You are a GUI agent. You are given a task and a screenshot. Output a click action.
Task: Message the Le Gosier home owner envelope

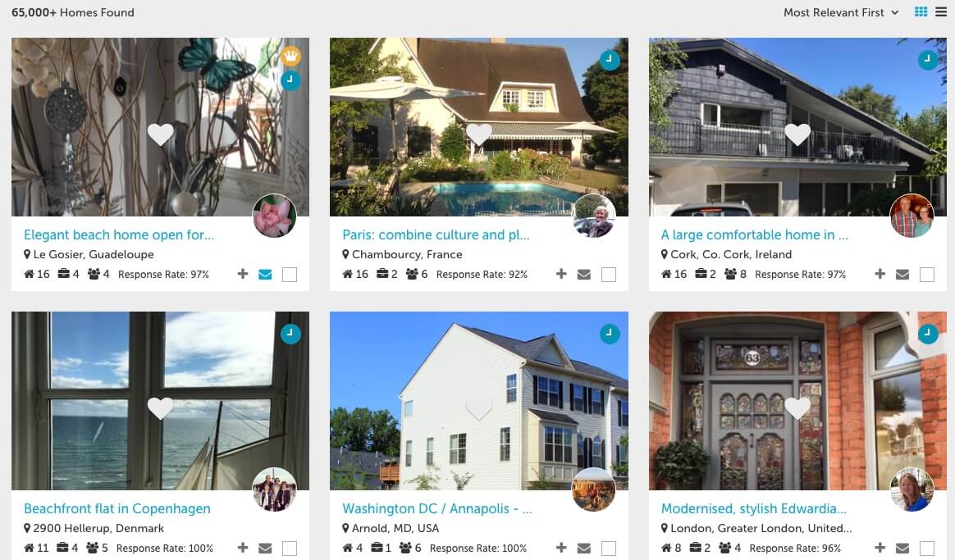click(x=265, y=275)
